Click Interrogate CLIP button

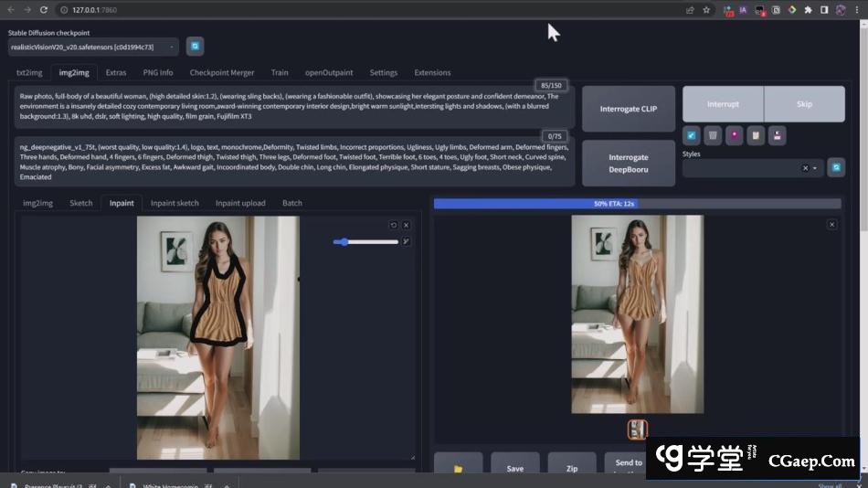click(628, 110)
